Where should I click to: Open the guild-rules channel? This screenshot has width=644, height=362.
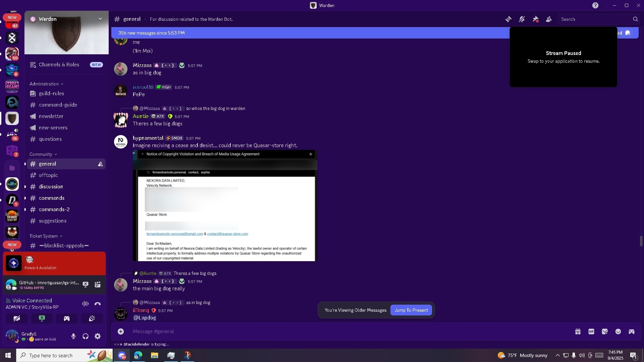click(x=66, y=94)
